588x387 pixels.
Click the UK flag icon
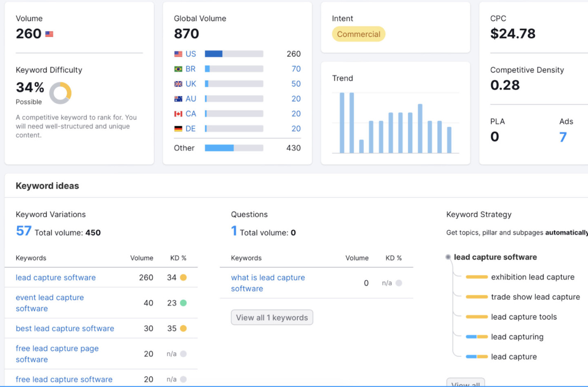point(178,84)
